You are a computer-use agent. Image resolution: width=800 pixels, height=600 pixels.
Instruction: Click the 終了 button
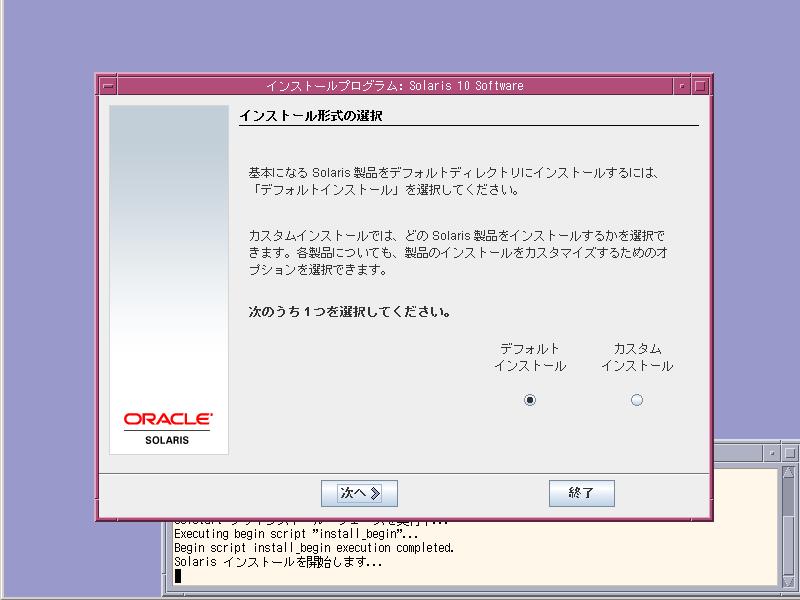(x=582, y=493)
